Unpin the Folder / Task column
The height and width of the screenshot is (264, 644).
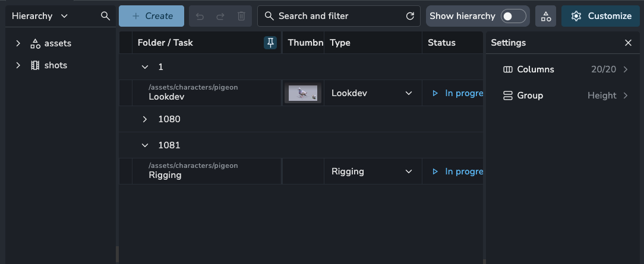[x=270, y=43]
